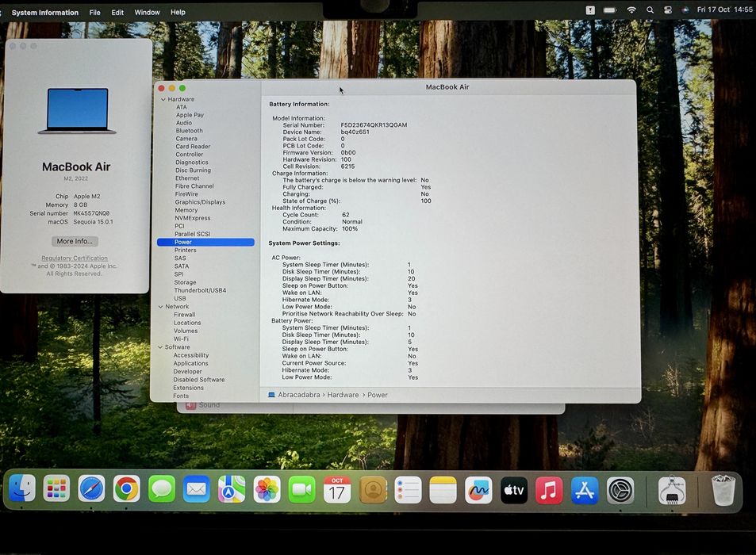Collapse the Hardware section in sidebar
The image size is (756, 555).
tap(163, 99)
